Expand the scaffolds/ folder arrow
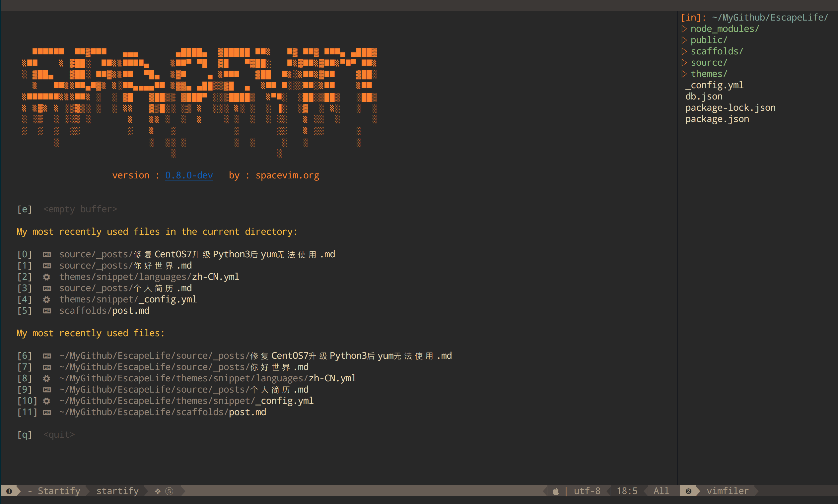The image size is (838, 504). (684, 51)
